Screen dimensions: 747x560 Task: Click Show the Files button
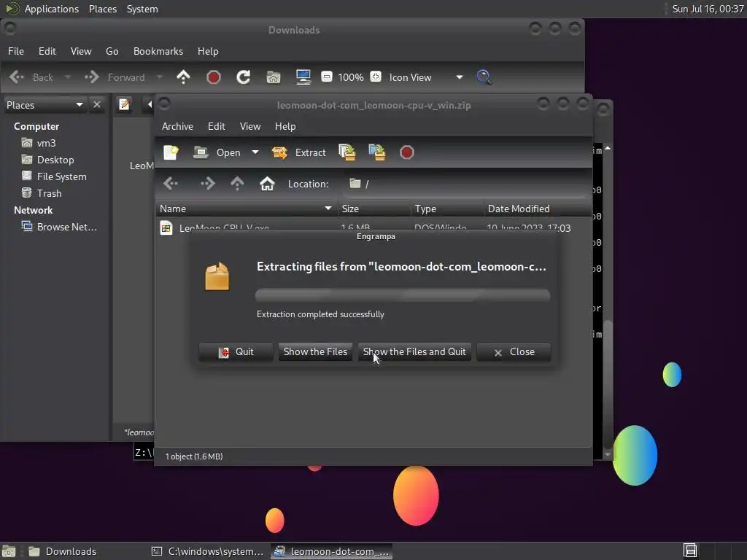tap(315, 352)
